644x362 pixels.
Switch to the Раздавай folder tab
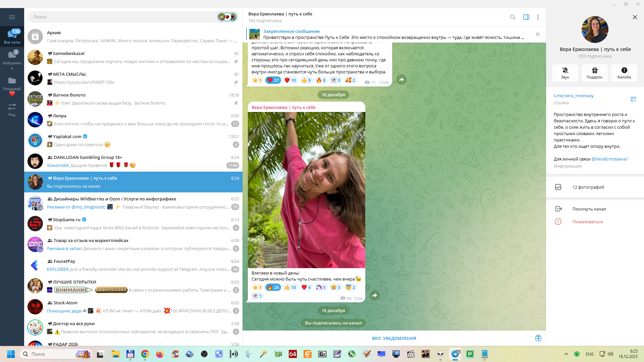(x=12, y=84)
